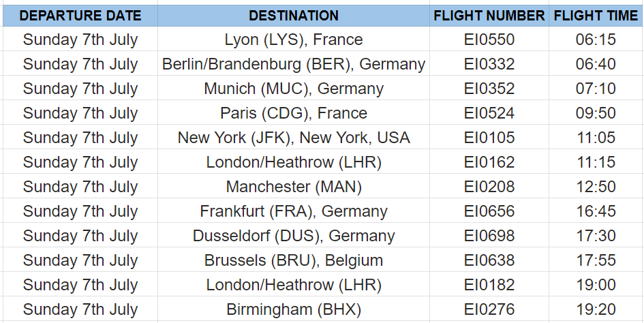Click flight number EI0105 cell
Image resolution: width=644 pixels, height=323 pixels.
click(x=489, y=137)
